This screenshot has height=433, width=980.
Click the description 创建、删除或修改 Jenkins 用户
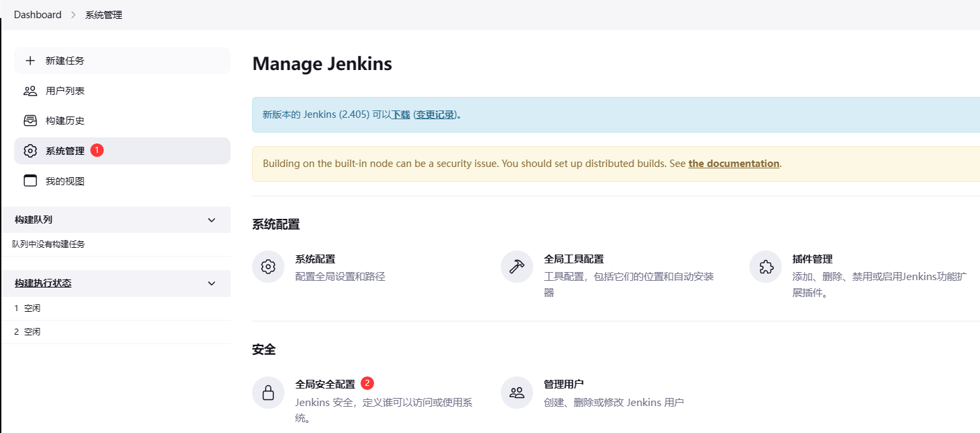pos(614,403)
